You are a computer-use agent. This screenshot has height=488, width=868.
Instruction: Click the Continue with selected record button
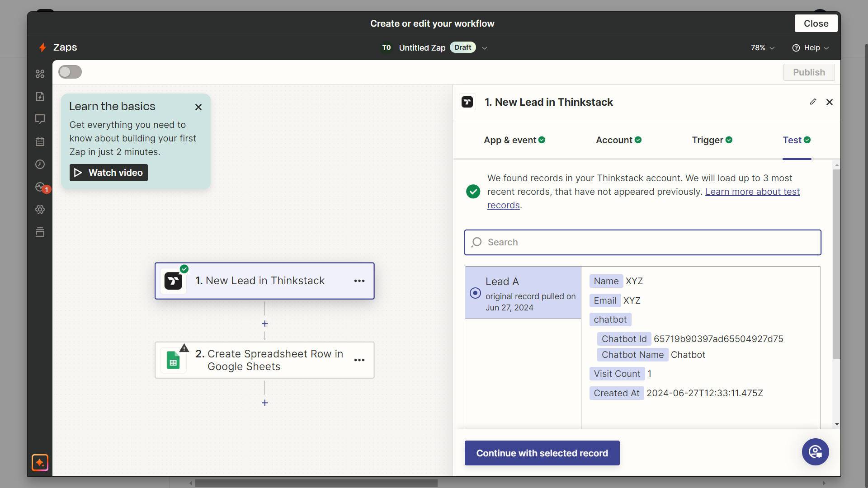click(542, 453)
